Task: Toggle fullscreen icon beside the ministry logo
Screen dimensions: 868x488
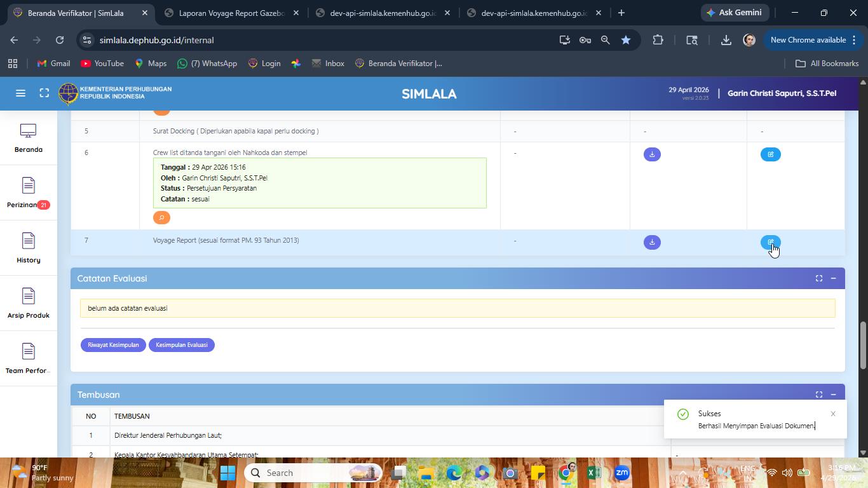Action: (44, 93)
